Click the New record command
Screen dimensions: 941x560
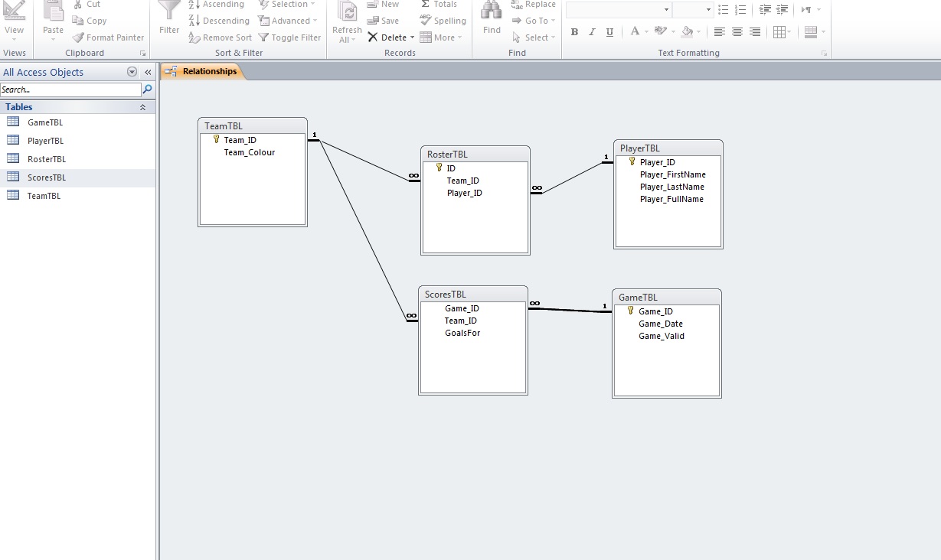pyautogui.click(x=383, y=5)
